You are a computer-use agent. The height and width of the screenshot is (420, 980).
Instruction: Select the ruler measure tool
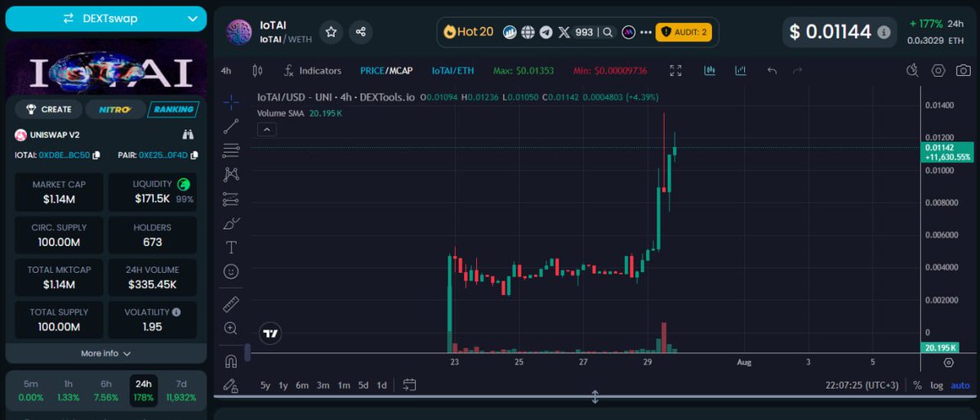(231, 304)
